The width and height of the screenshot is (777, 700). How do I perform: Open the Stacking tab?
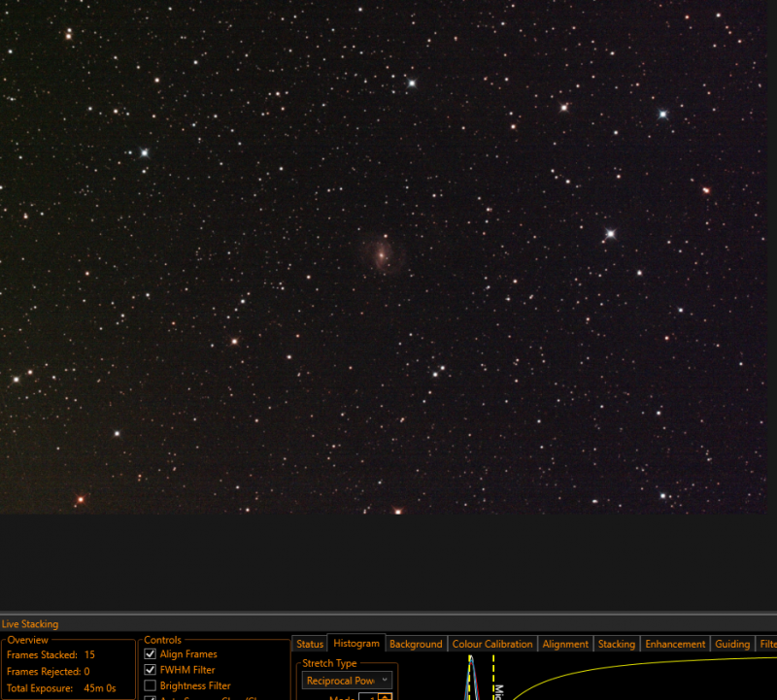pos(617,644)
